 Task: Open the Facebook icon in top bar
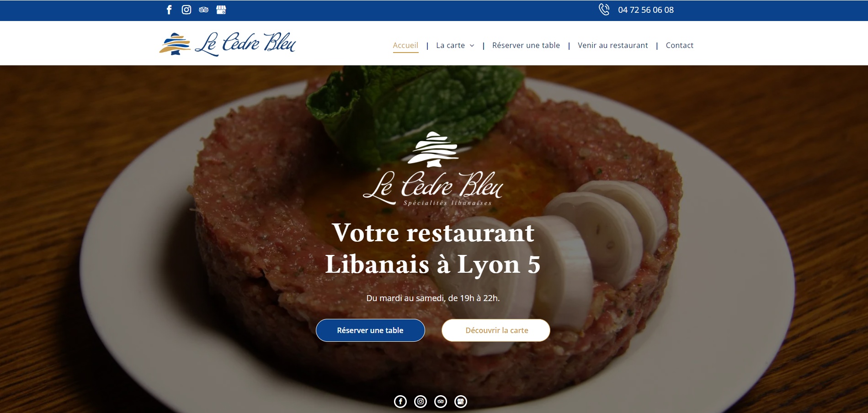coord(169,10)
